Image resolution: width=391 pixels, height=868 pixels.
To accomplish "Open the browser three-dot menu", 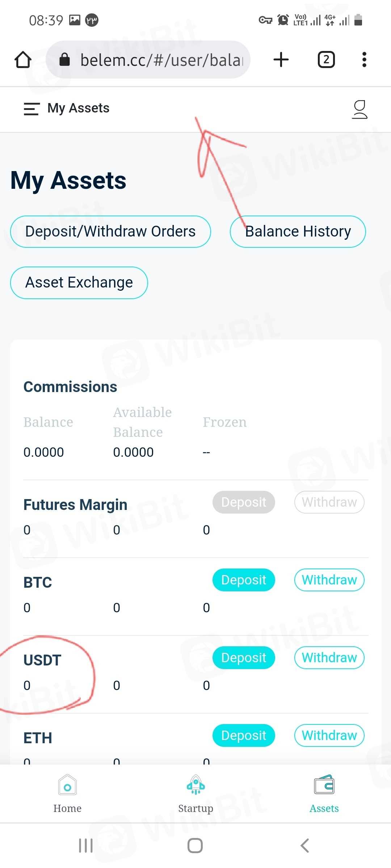I will [x=364, y=60].
